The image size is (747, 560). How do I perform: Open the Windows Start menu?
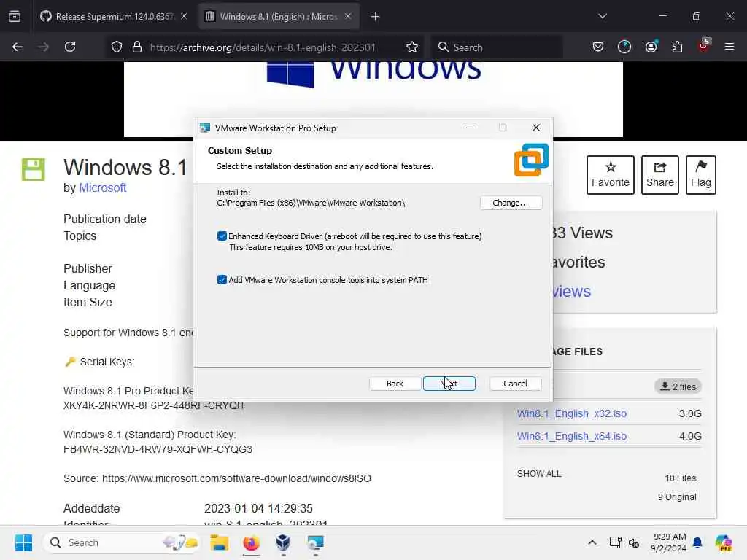click(x=23, y=542)
